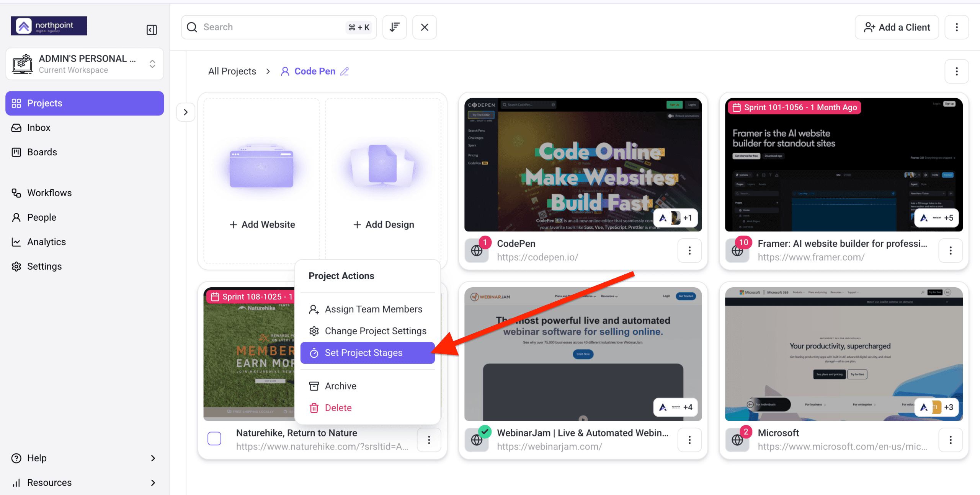Focus the Search input field

[x=279, y=27]
